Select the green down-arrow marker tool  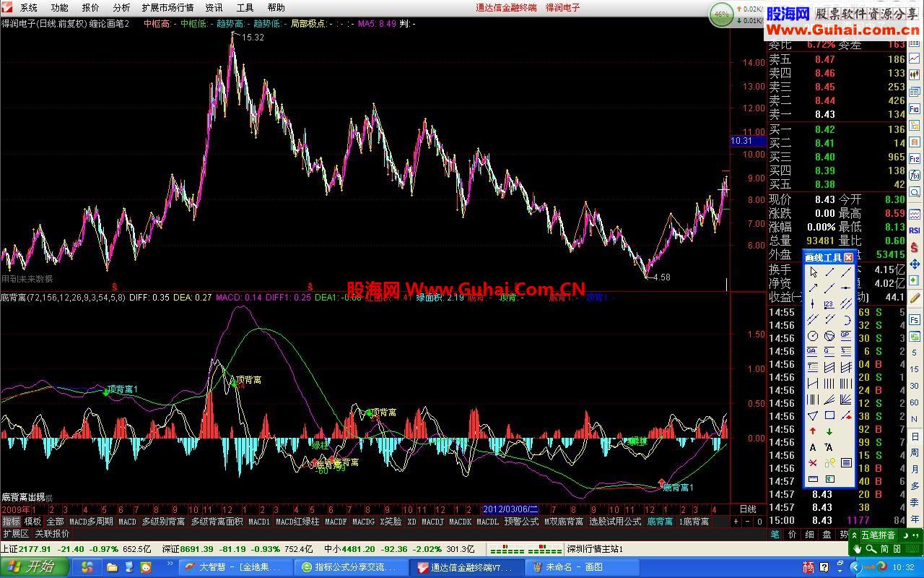pyautogui.click(x=829, y=431)
